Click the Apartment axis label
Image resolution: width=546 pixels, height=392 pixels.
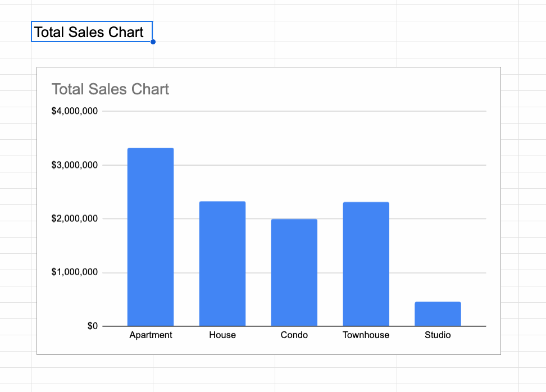(151, 335)
